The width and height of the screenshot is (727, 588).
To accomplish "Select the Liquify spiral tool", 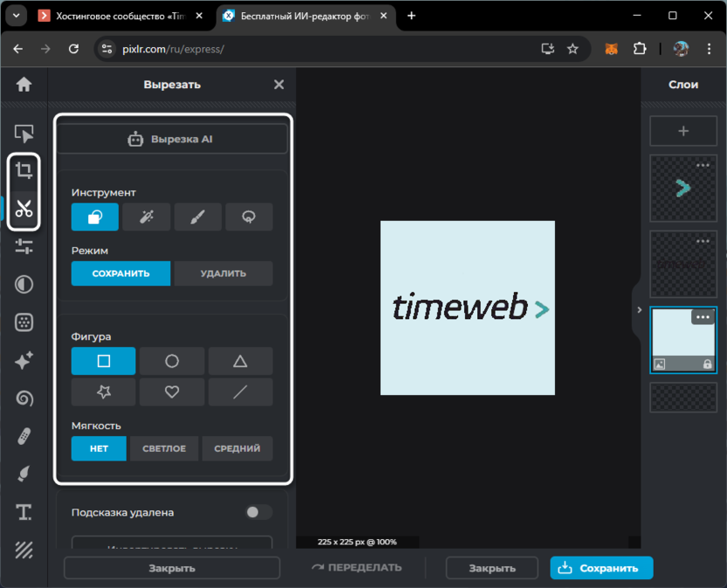I will [24, 398].
